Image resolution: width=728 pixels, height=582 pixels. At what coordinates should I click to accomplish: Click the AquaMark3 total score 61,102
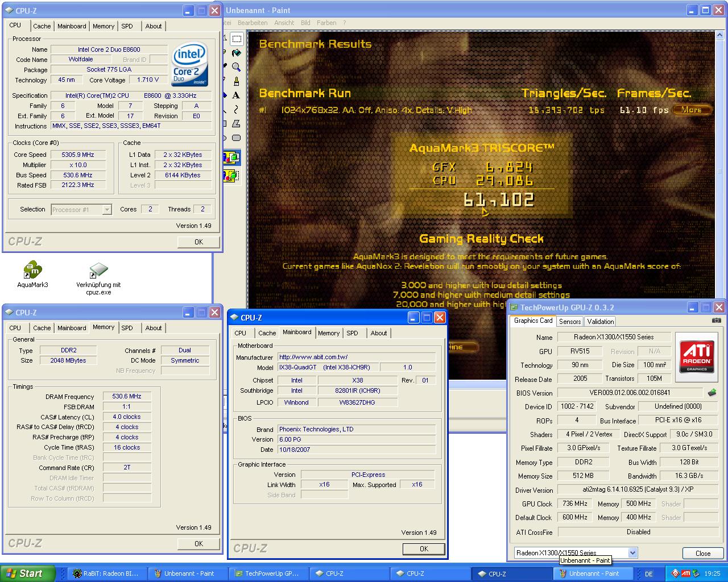tap(499, 199)
